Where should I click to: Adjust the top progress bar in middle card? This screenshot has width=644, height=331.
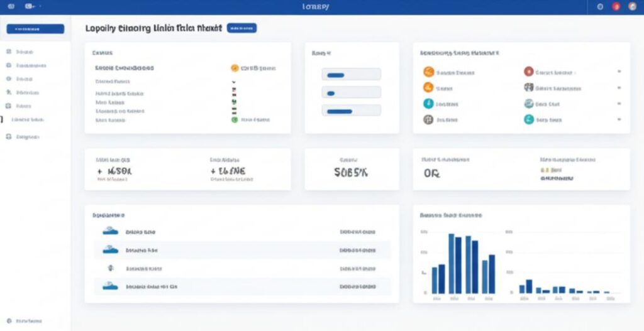pyautogui.click(x=351, y=75)
